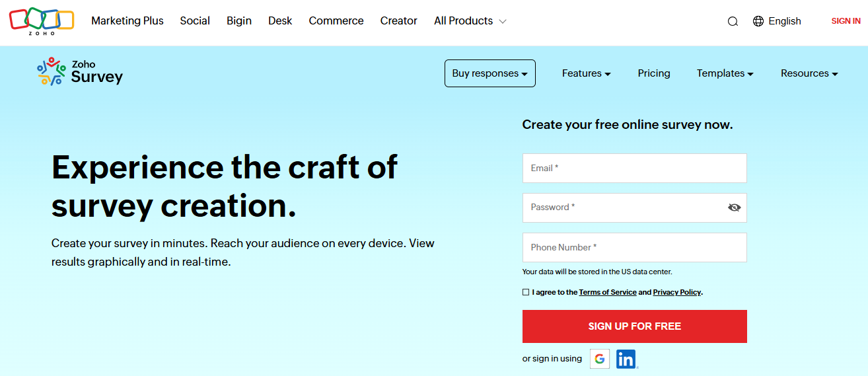
Task: Toggle password visibility eye icon
Action: click(x=734, y=207)
